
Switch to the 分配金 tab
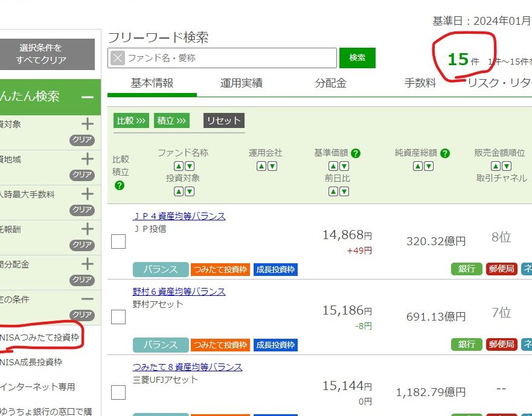click(x=330, y=83)
